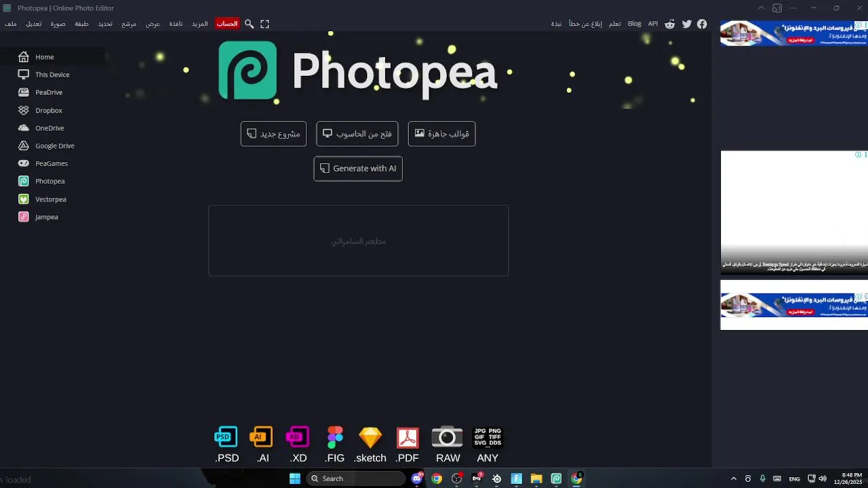Open the ملف (File) menu
This screenshot has height=488, width=868.
(11, 24)
